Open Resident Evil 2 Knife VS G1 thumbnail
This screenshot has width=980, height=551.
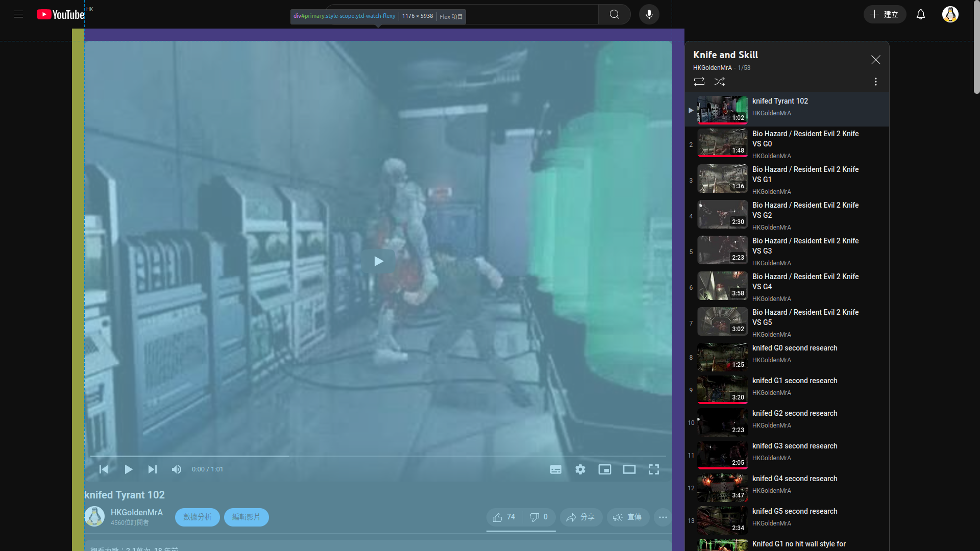(x=723, y=179)
